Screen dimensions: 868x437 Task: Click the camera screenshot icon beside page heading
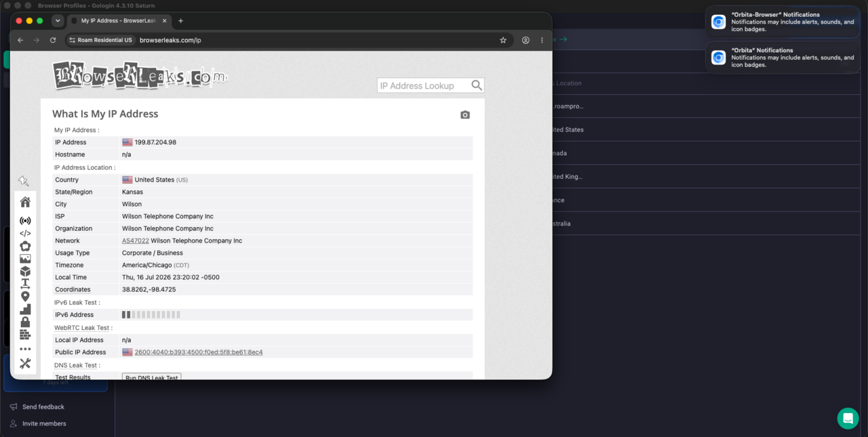coord(465,115)
